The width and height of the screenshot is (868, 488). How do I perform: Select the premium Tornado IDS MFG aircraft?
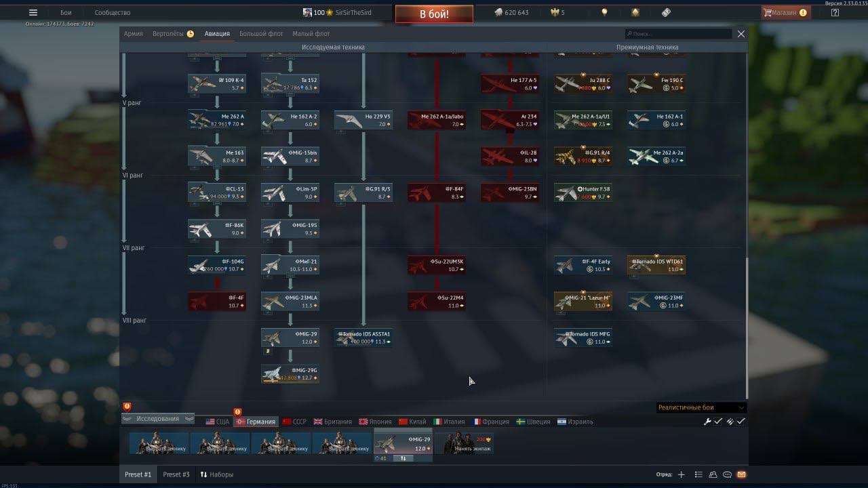point(583,338)
